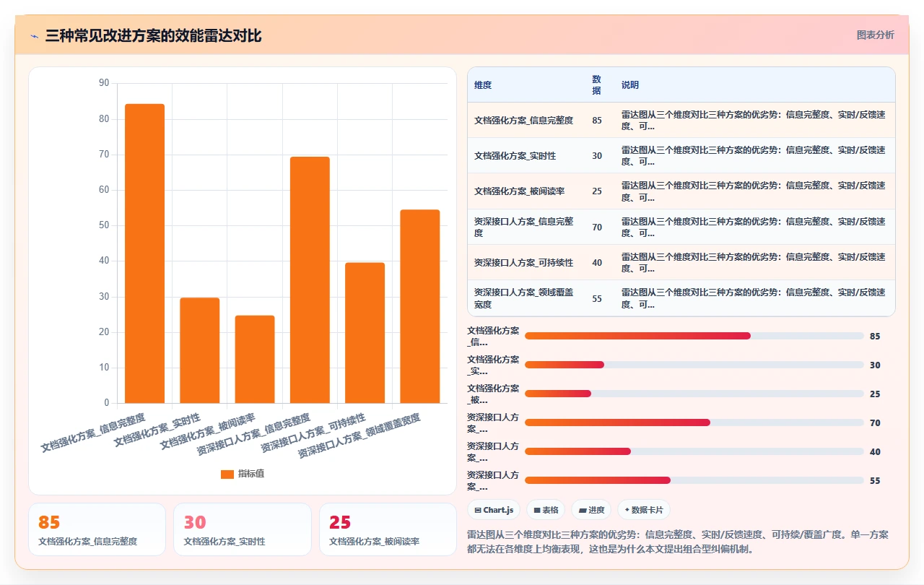Click the bar for 文档强化方案_信息完整度
The image size is (924, 585).
144,253
